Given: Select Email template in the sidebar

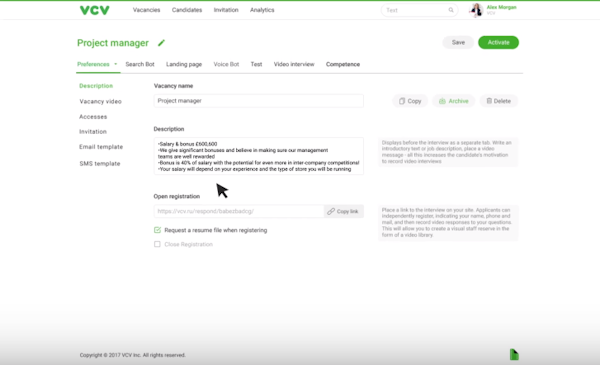Looking at the screenshot, I should (101, 147).
